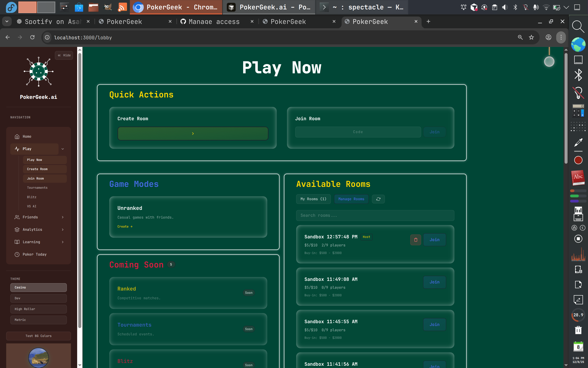Viewport: 588px width, 368px height.
Task: Join the Sandbox 11:49:08 AM room
Action: point(434,282)
